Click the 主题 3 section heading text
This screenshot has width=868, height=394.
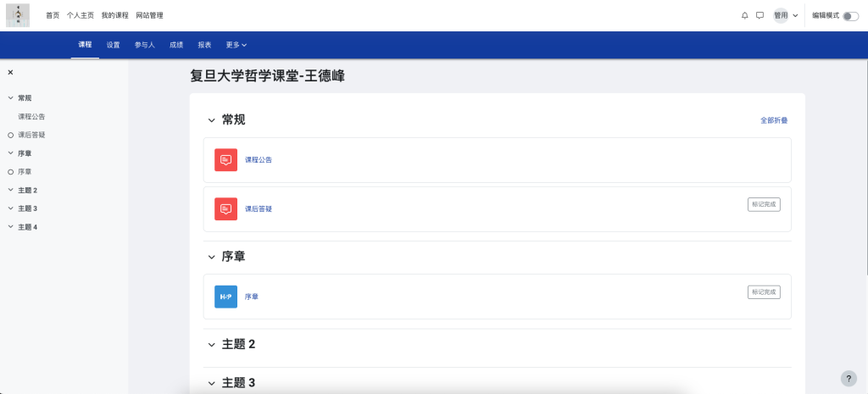(238, 383)
